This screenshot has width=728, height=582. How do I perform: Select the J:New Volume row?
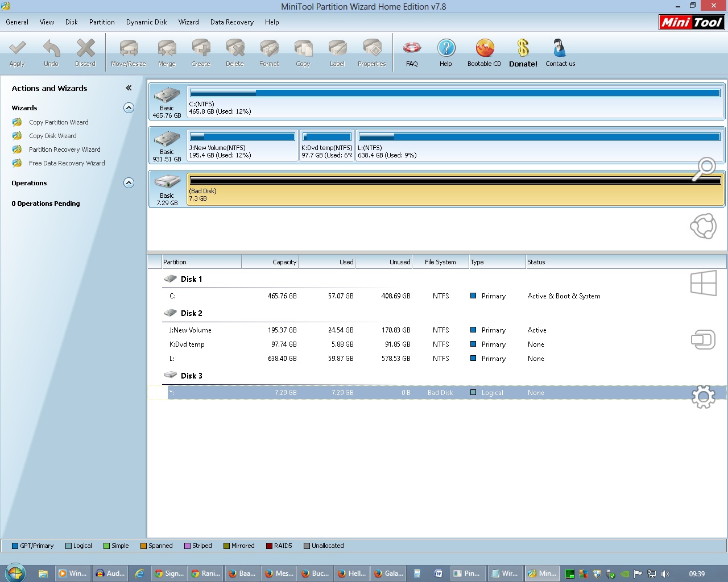point(436,330)
